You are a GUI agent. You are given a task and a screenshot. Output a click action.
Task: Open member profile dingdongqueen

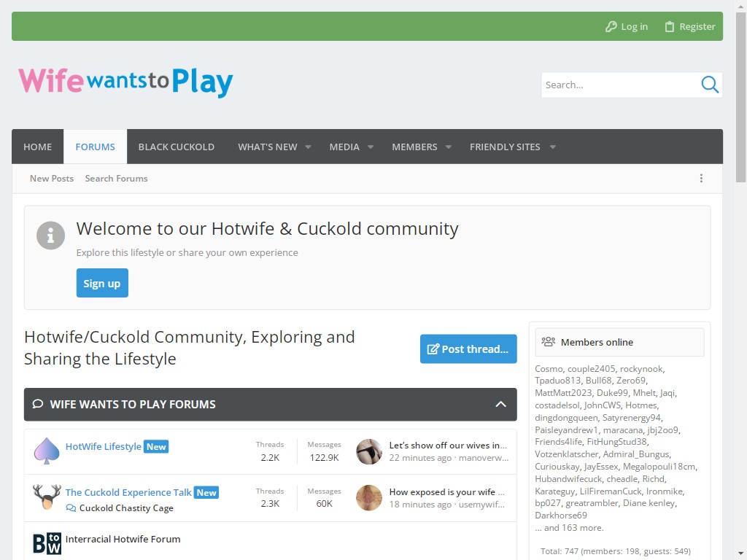click(x=566, y=418)
